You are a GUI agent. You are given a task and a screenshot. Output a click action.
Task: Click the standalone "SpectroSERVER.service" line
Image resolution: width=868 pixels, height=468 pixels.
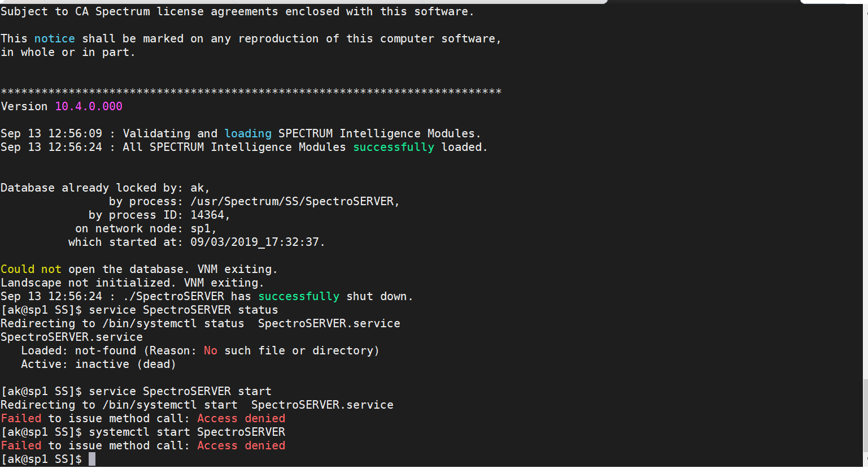[x=72, y=337]
